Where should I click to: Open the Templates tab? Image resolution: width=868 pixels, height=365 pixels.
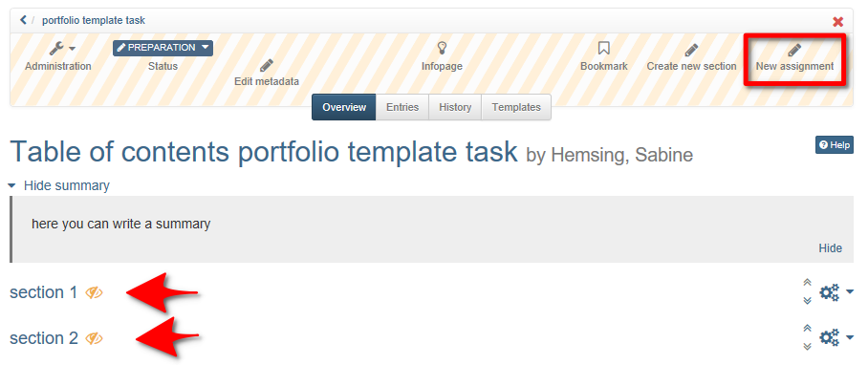(x=516, y=107)
